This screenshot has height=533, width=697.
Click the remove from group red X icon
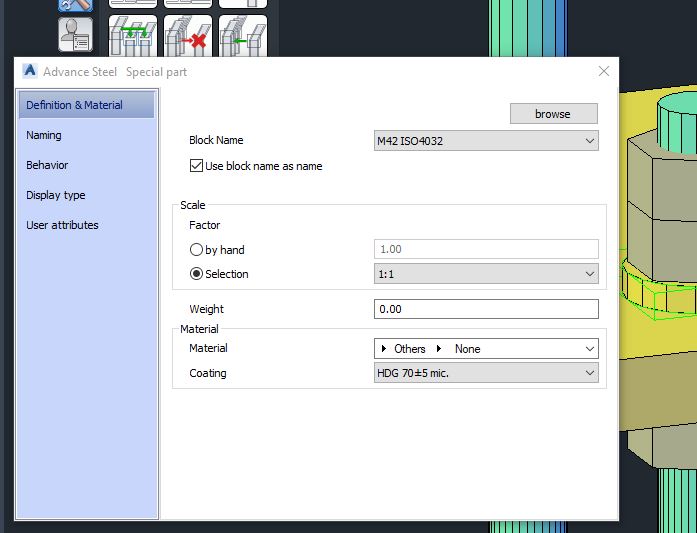188,36
